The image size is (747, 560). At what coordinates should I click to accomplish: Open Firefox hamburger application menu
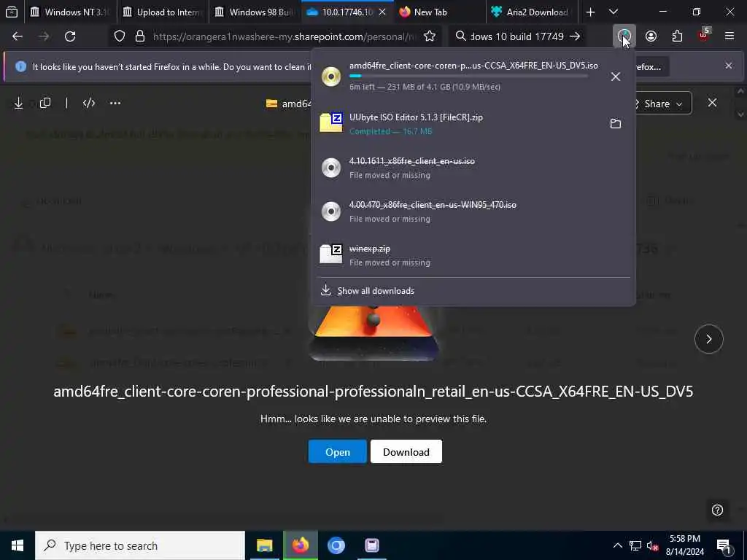click(729, 36)
